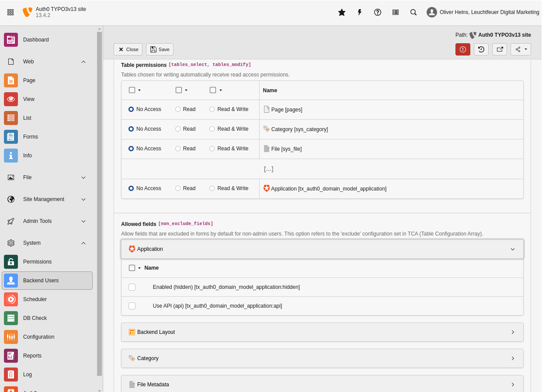
Task: Select Read for Page [pages]
Action: 178,109
